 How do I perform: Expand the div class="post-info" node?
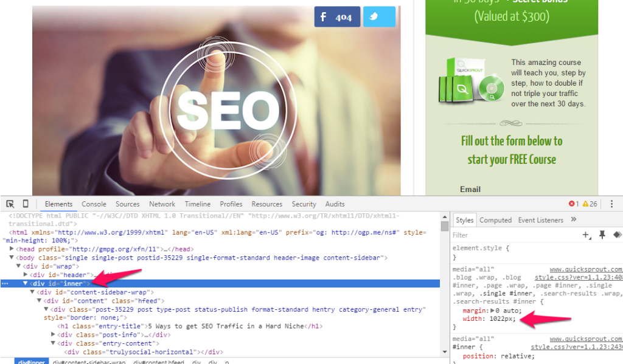[x=52, y=334]
